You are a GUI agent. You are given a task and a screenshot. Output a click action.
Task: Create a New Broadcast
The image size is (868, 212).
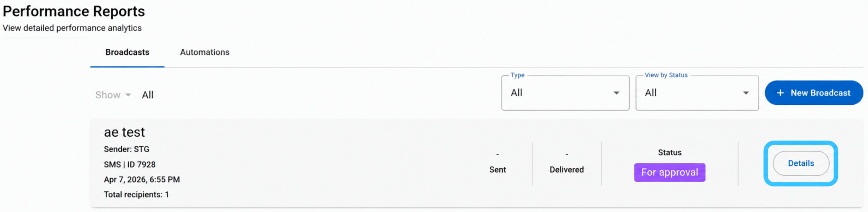click(x=814, y=93)
